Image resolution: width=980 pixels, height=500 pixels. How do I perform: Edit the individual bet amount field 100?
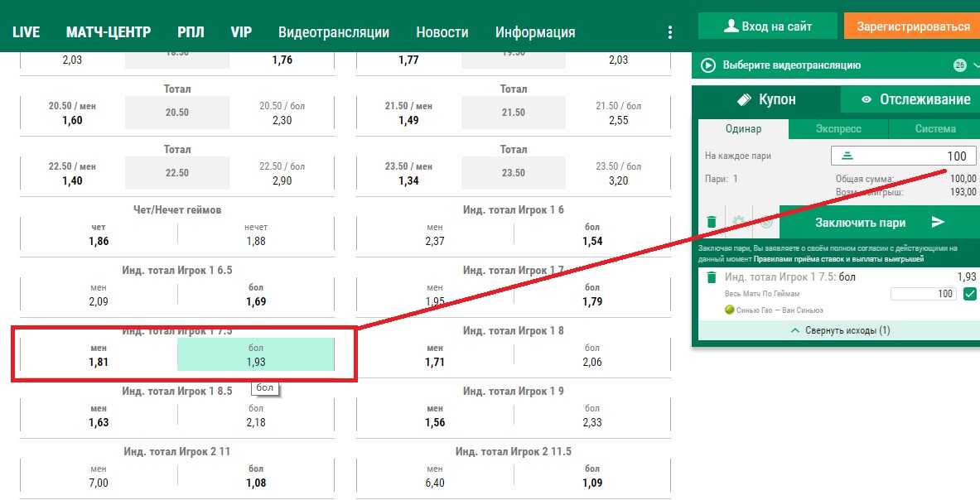[923, 293]
